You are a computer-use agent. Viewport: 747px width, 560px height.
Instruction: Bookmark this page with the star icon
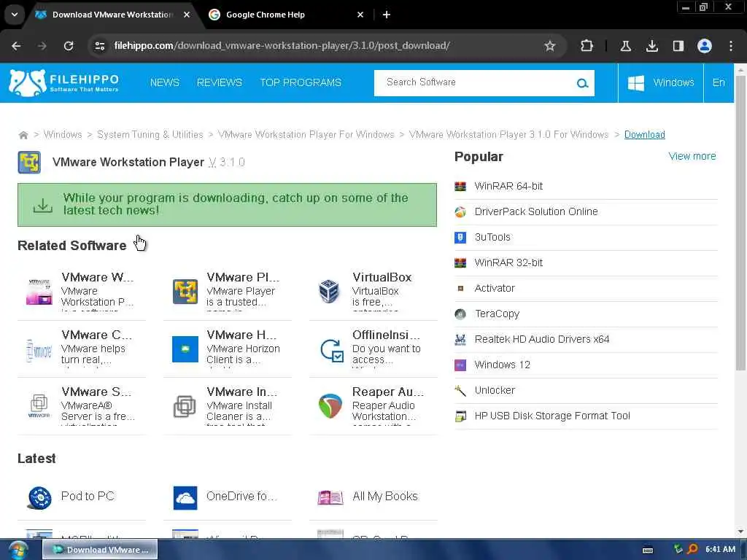click(x=550, y=46)
